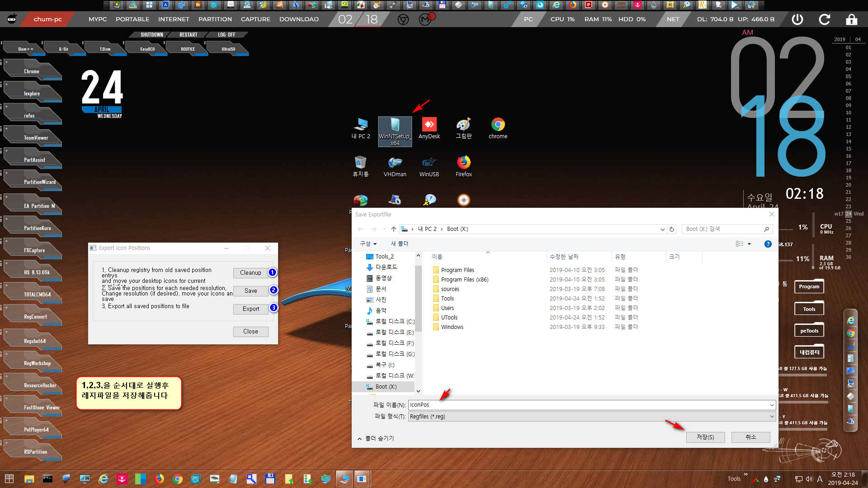Open PORTABLE menu in top bar
The width and height of the screenshot is (868, 488).
pyautogui.click(x=132, y=19)
